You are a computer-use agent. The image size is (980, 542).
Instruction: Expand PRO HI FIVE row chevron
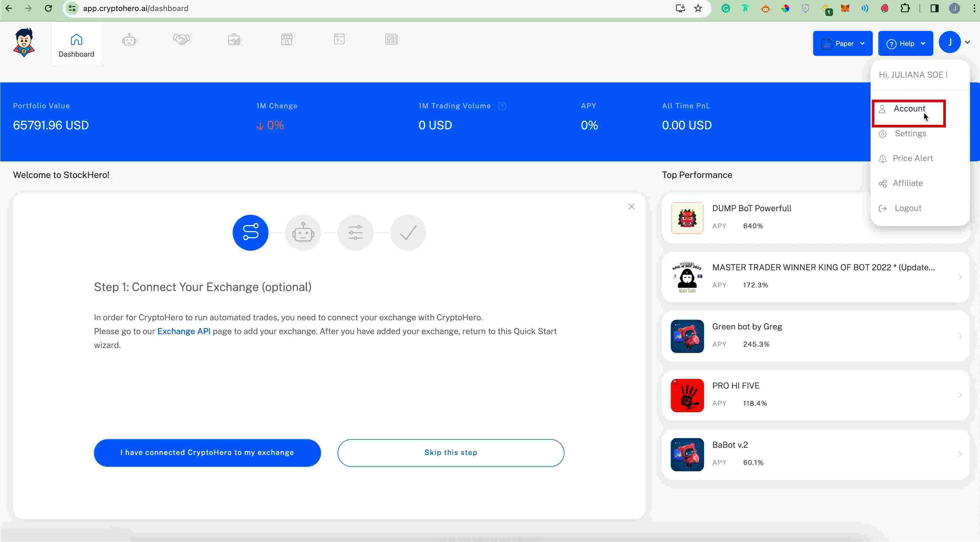(960, 396)
